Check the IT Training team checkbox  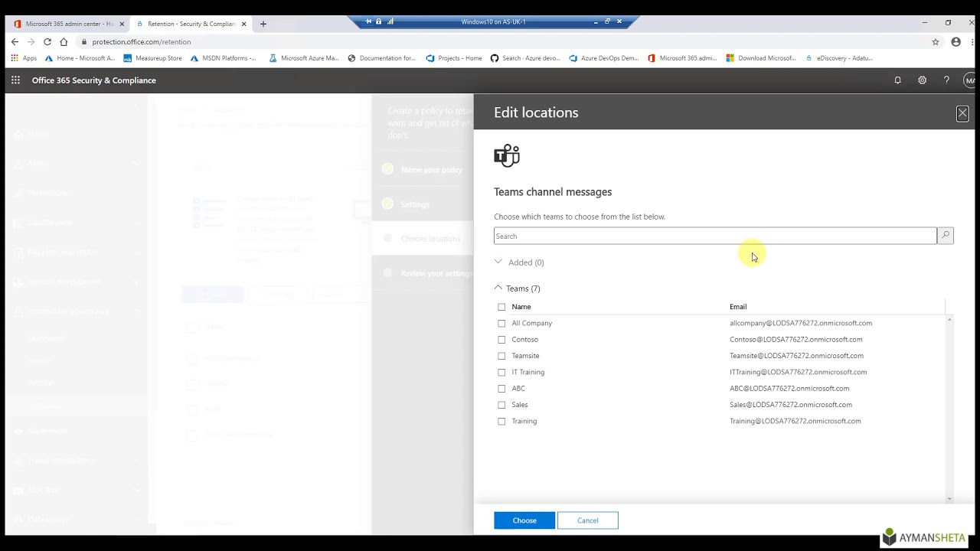point(501,372)
